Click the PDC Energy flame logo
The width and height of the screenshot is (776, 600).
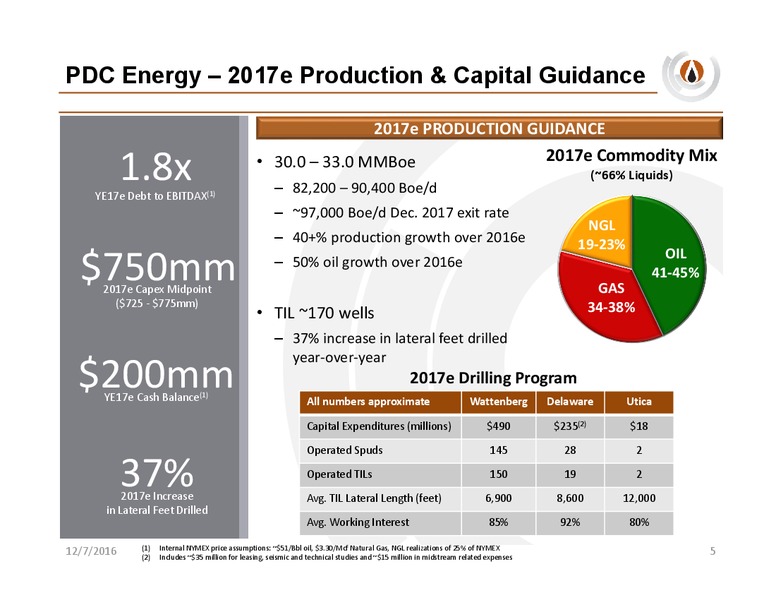point(691,75)
